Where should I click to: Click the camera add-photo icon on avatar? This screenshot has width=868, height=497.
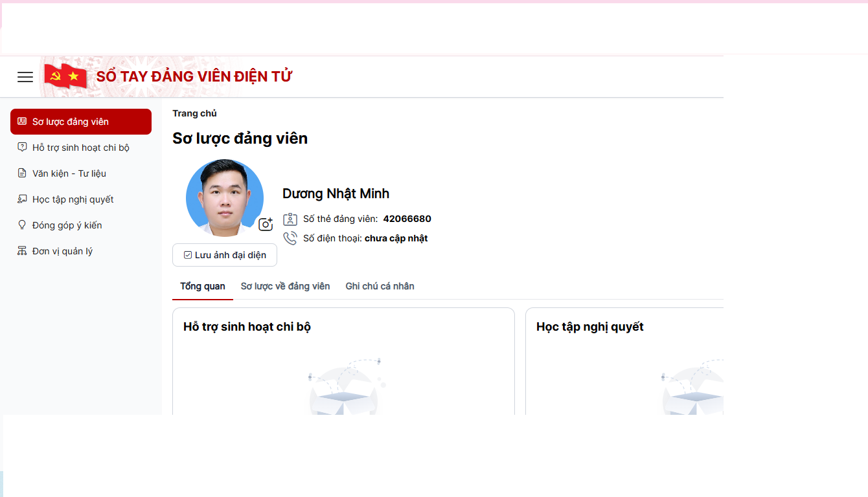pyautogui.click(x=266, y=225)
